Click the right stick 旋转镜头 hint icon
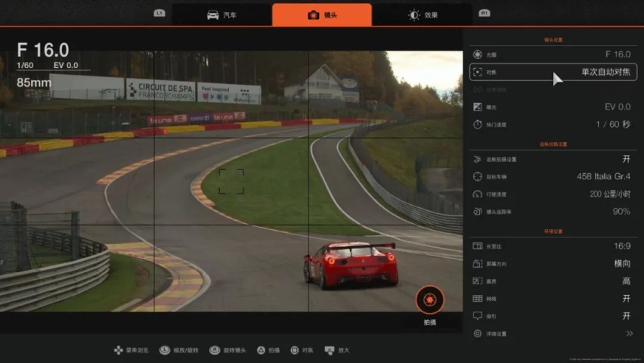644x363 pixels. point(215,350)
